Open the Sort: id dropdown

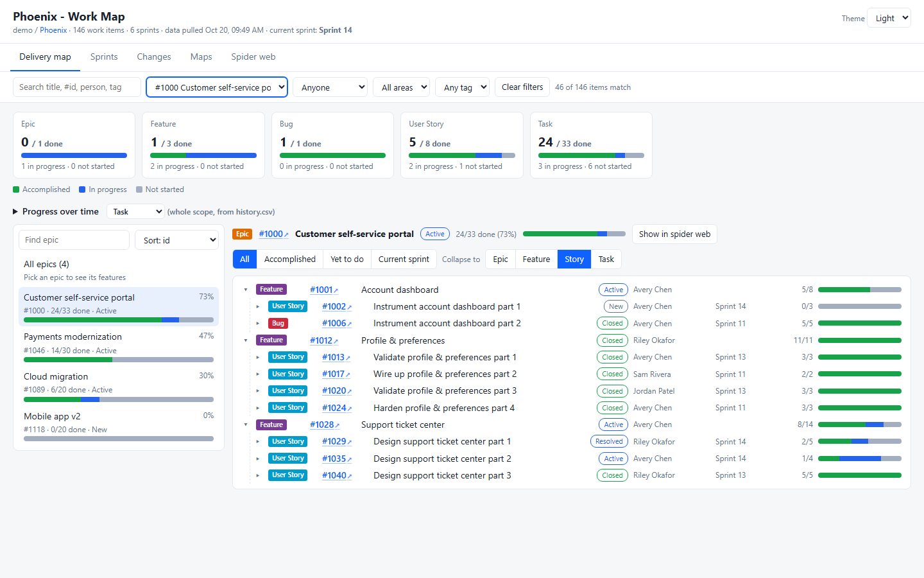[176, 240]
